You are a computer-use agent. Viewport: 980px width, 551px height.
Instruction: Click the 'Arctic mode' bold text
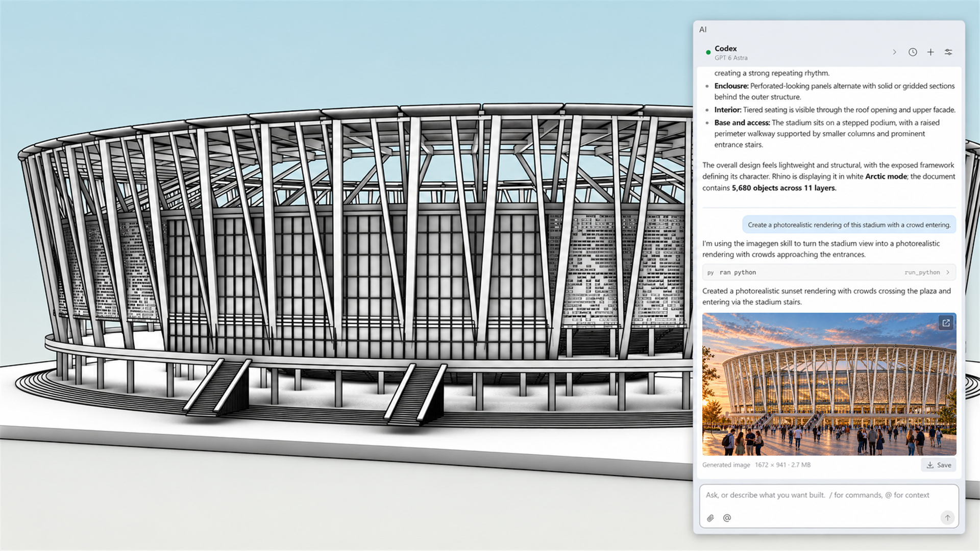886,177
